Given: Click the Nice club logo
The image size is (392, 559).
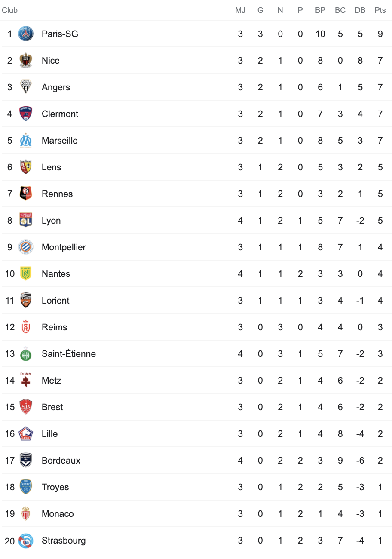Looking at the screenshot, I should (26, 60).
